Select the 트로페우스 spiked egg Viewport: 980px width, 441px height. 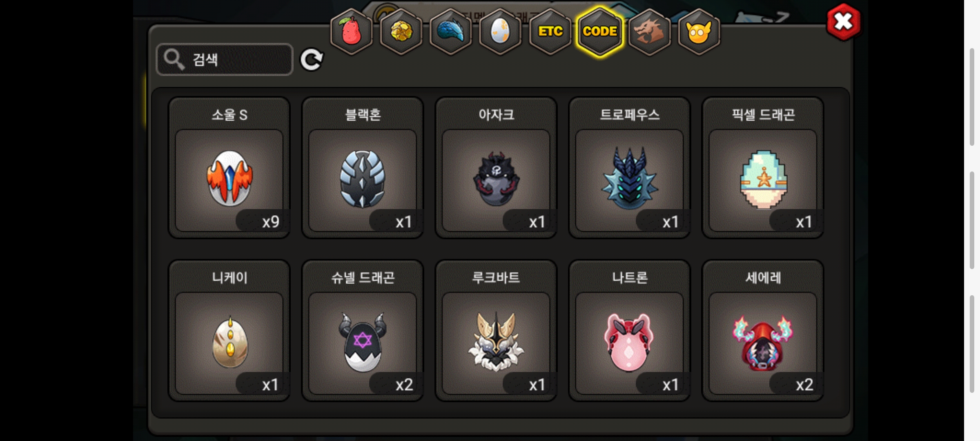pos(629,167)
